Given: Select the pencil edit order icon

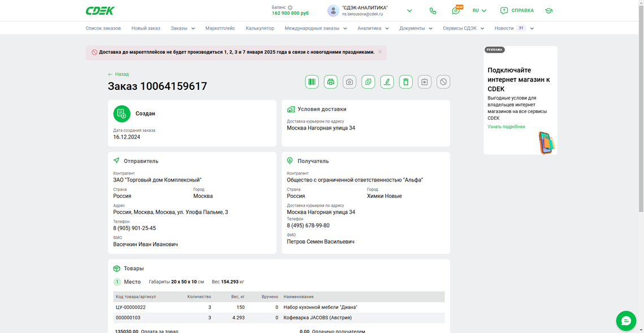Looking at the screenshot, I should coord(387,81).
